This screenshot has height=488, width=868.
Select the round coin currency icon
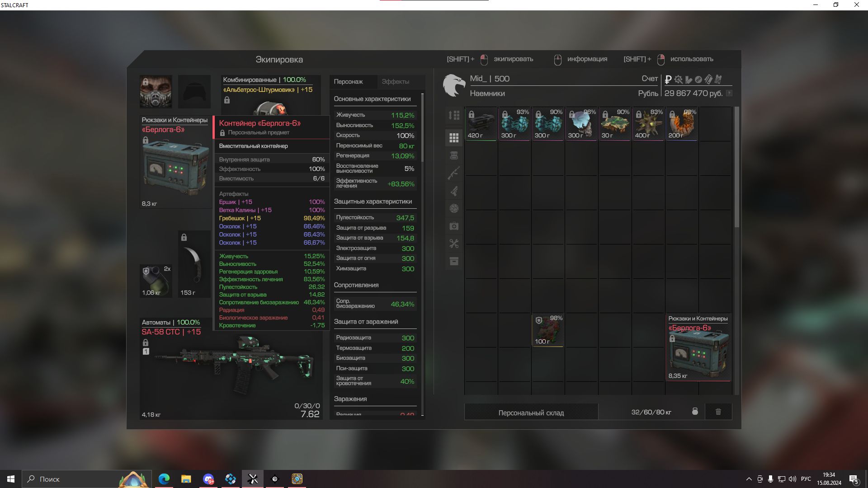click(x=698, y=80)
